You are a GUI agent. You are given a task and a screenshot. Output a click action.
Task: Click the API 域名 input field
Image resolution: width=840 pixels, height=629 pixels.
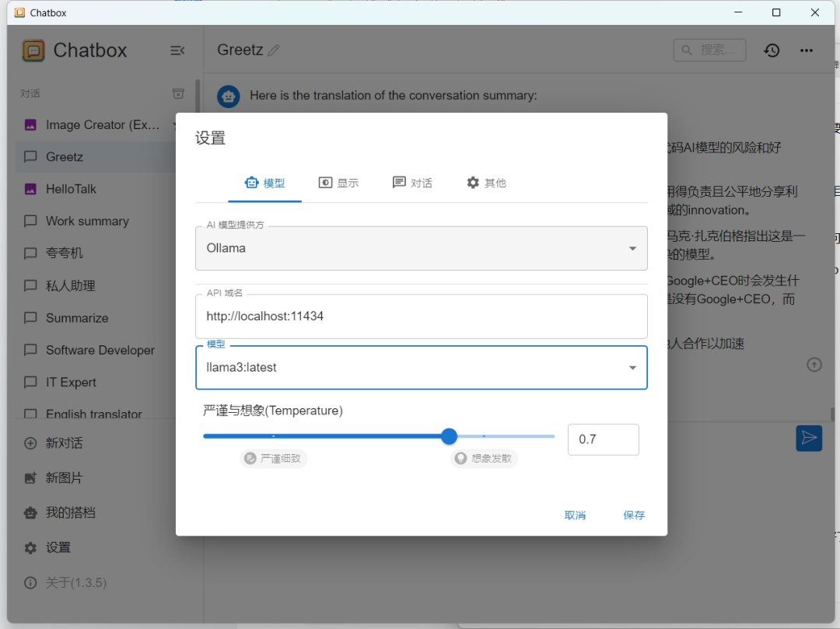coord(421,316)
